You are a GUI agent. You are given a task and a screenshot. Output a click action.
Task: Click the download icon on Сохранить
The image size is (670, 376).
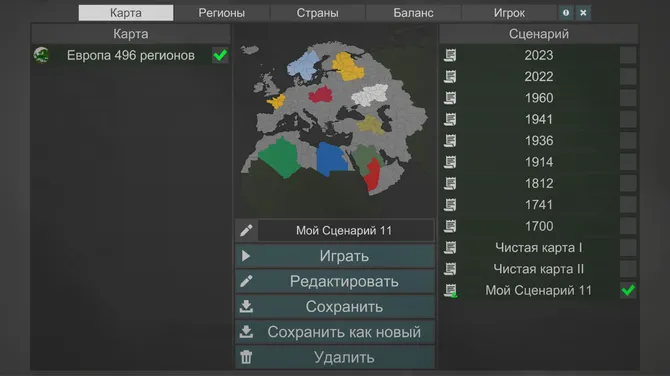click(246, 306)
